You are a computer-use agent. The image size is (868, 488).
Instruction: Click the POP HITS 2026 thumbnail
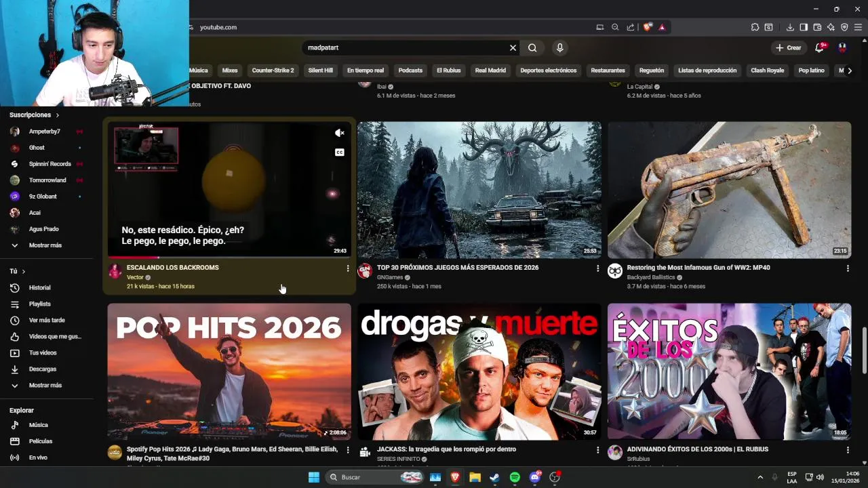pyautogui.click(x=229, y=371)
